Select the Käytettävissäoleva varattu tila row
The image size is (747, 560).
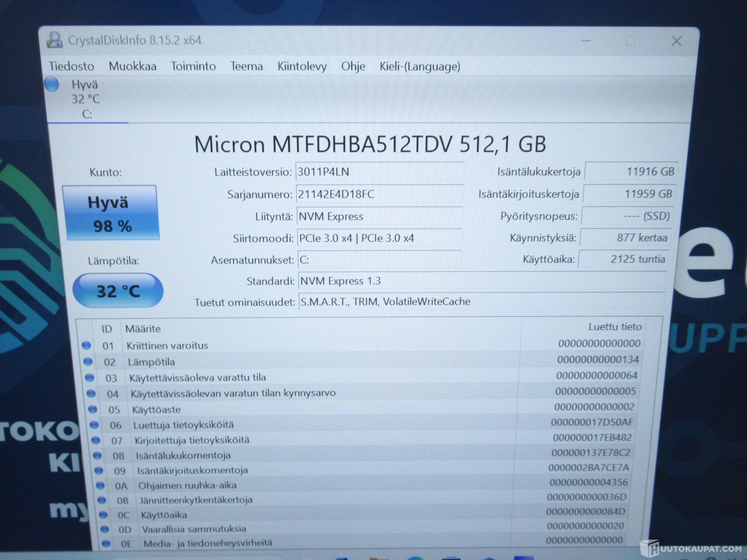(x=362, y=377)
